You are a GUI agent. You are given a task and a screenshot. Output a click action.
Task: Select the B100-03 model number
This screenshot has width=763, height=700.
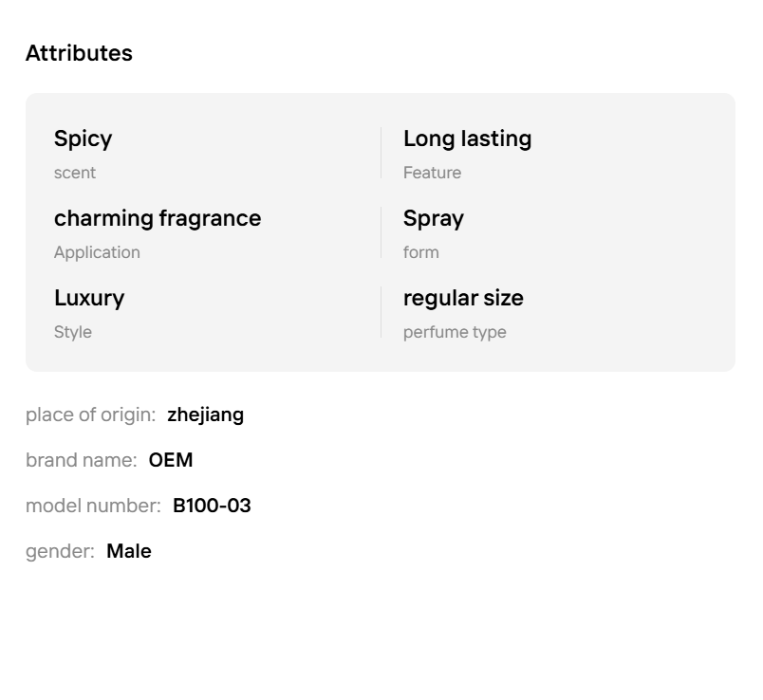coord(212,506)
